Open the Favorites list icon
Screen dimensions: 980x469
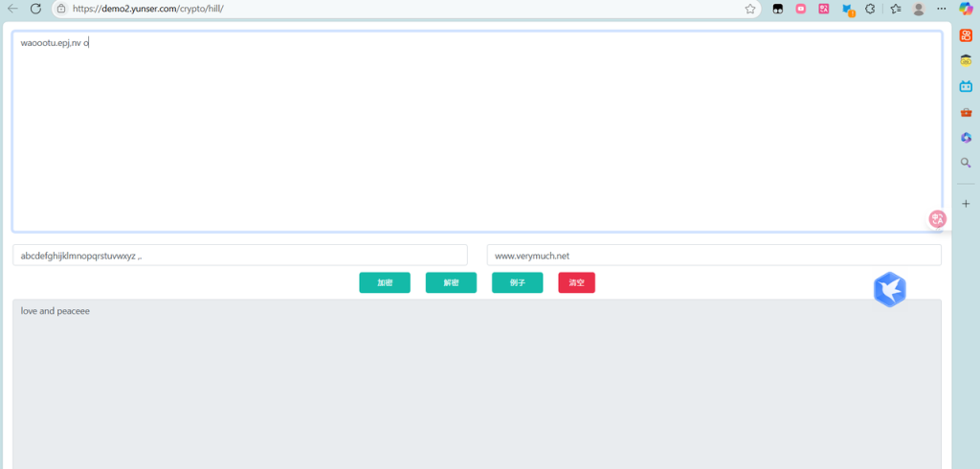point(895,9)
